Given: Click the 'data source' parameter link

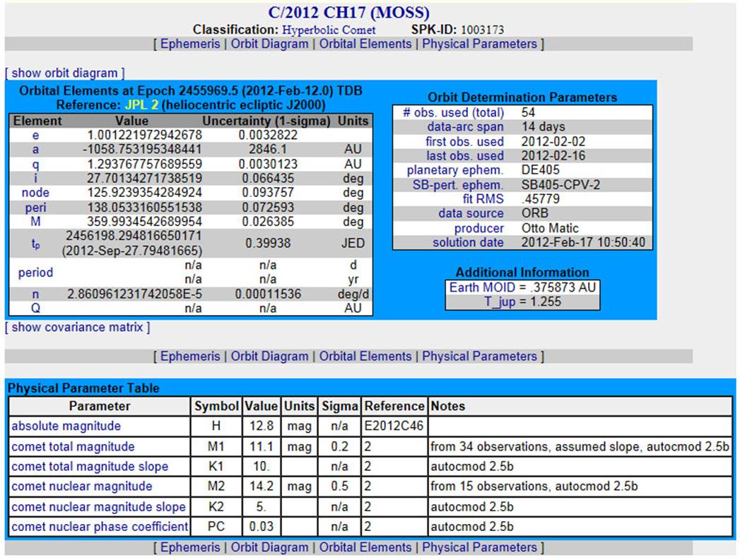Looking at the screenshot, I should click(x=471, y=213).
